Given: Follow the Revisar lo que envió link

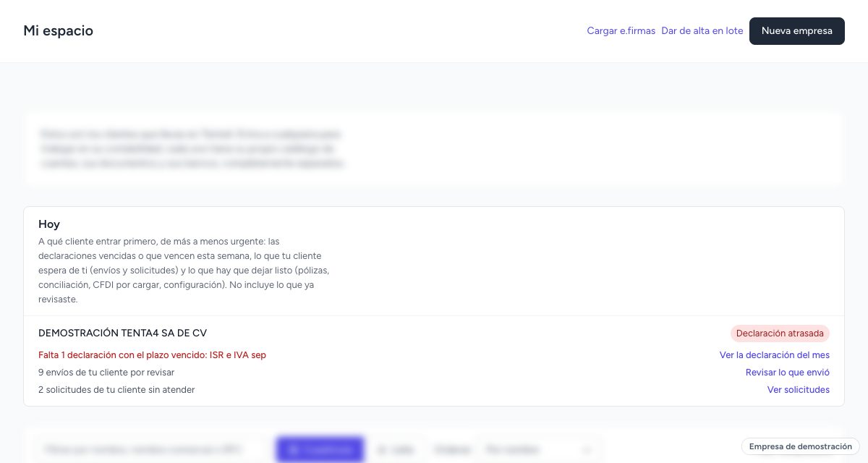Looking at the screenshot, I should tap(788, 373).
